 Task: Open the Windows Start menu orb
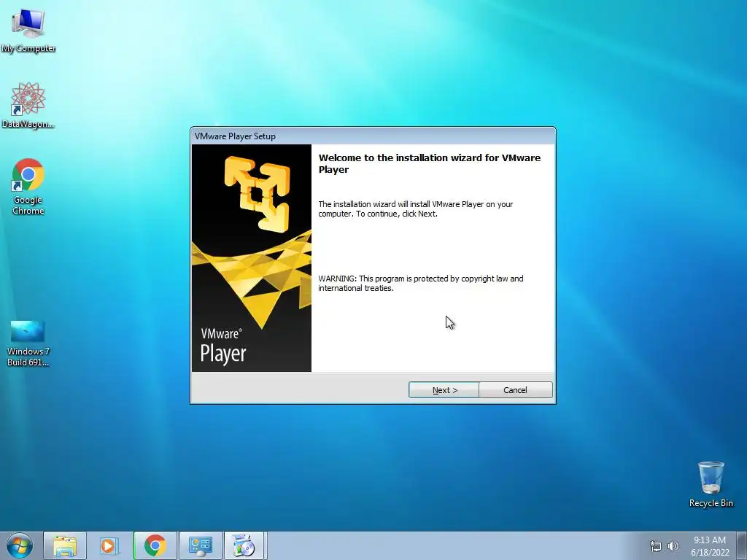tap(20, 545)
